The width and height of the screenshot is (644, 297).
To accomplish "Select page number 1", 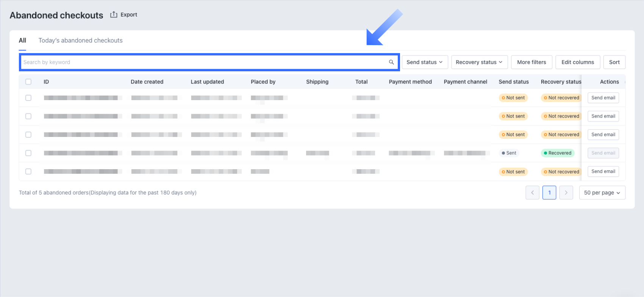I will tap(549, 193).
